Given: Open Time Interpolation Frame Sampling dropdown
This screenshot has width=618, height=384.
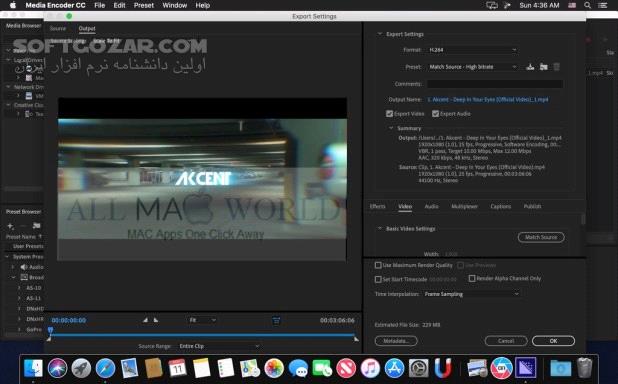Looking at the screenshot, I should click(471, 294).
